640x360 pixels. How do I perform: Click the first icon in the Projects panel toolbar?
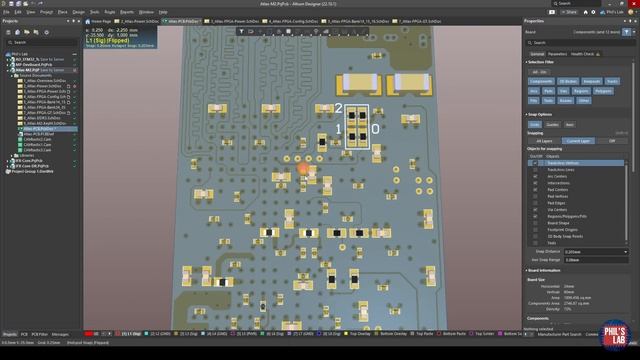(8, 32)
